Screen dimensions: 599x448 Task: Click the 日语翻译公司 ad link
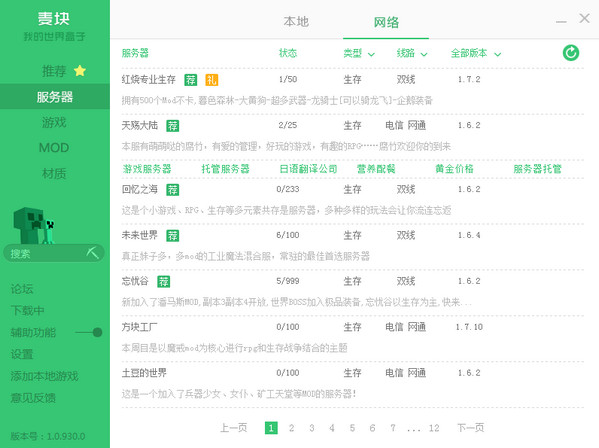pyautogui.click(x=308, y=169)
